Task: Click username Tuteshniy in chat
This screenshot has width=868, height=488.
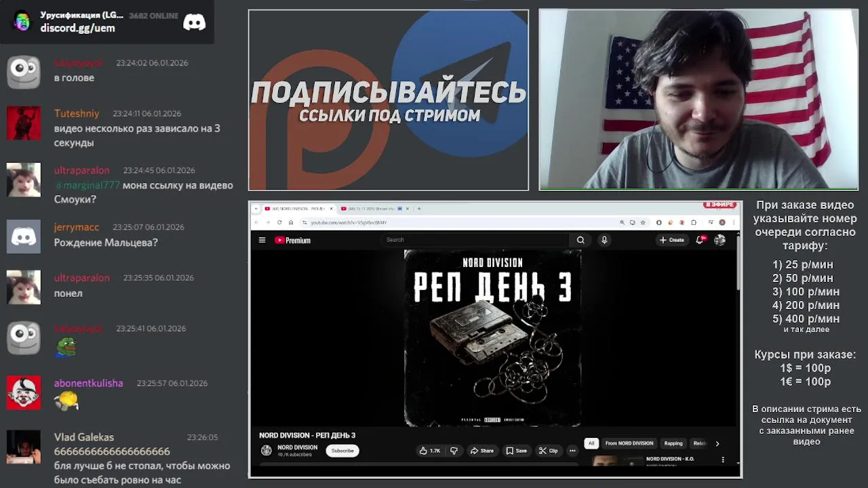Action: (77, 113)
